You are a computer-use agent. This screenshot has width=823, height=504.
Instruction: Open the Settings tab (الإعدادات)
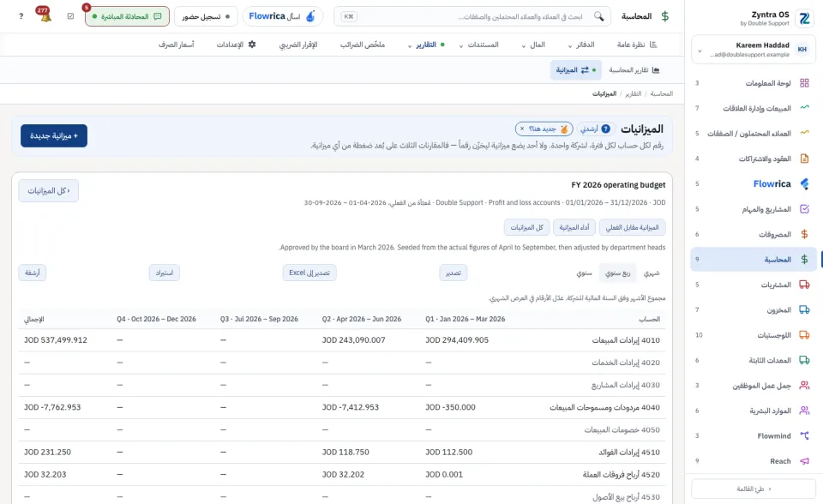pos(237,45)
